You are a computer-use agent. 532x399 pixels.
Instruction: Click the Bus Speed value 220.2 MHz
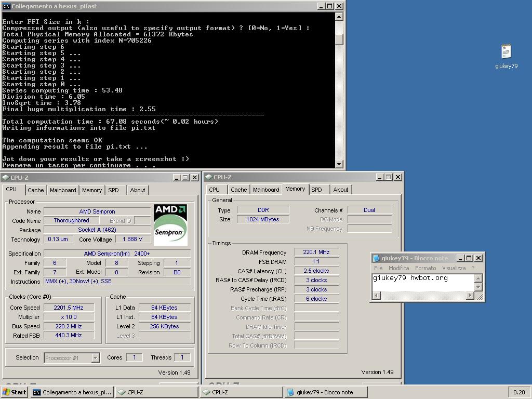(x=69, y=326)
